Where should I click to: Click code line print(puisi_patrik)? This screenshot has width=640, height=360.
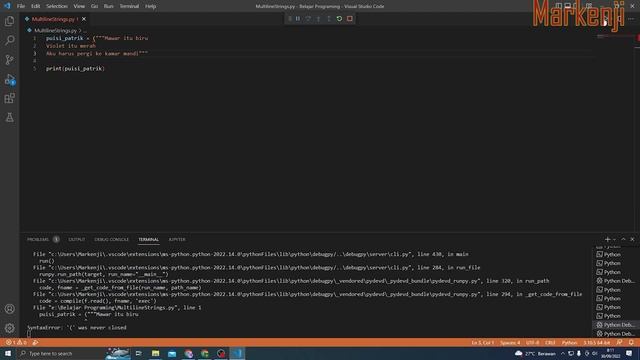click(x=75, y=69)
